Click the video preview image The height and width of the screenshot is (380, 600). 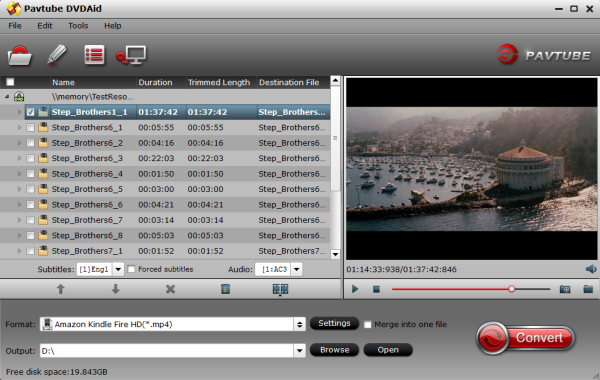click(x=471, y=169)
